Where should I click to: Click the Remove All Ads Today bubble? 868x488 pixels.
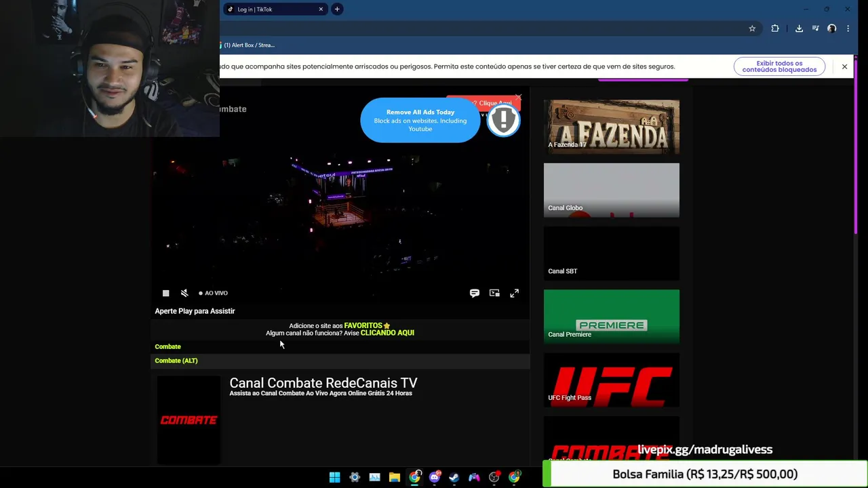[420, 120]
